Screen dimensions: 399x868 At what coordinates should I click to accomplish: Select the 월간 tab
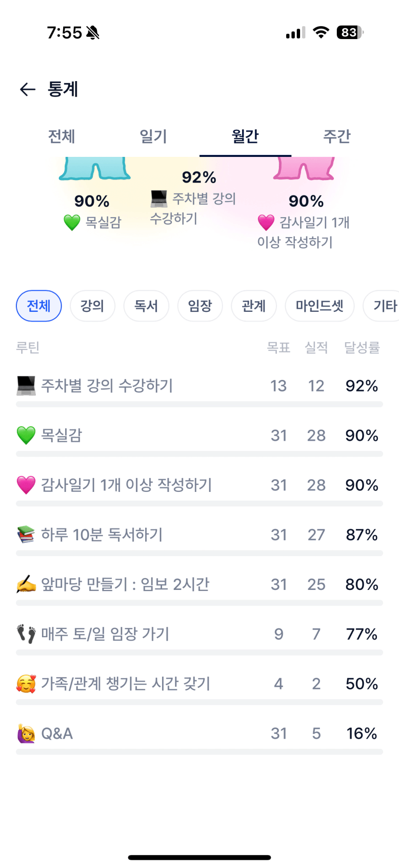245,137
